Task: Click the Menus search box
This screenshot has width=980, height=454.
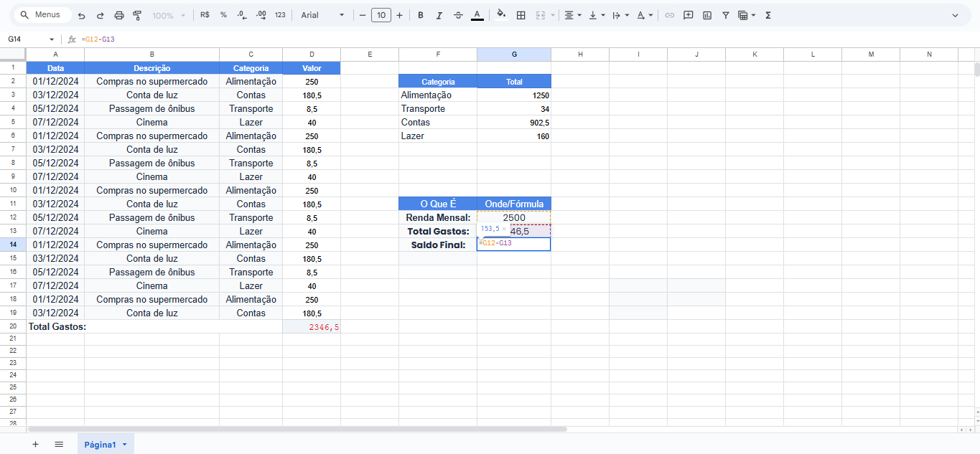Action: click(x=42, y=15)
